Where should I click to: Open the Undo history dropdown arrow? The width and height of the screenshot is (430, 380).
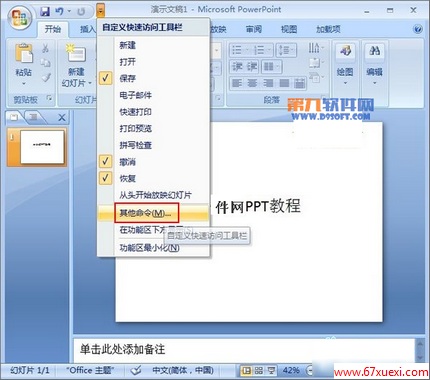(69, 12)
